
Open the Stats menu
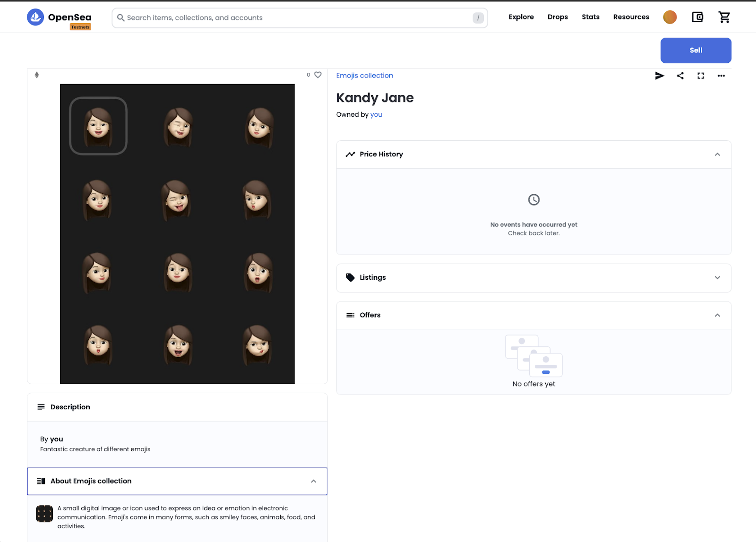coord(591,17)
